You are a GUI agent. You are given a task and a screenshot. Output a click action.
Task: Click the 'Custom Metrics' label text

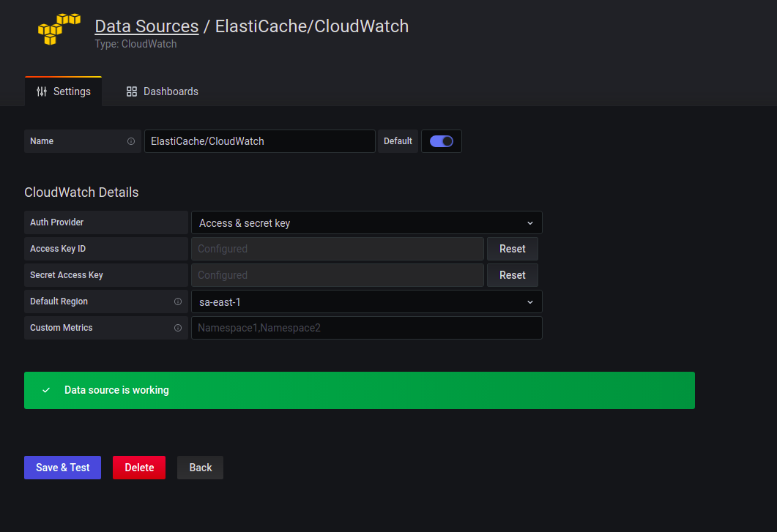click(x=62, y=327)
